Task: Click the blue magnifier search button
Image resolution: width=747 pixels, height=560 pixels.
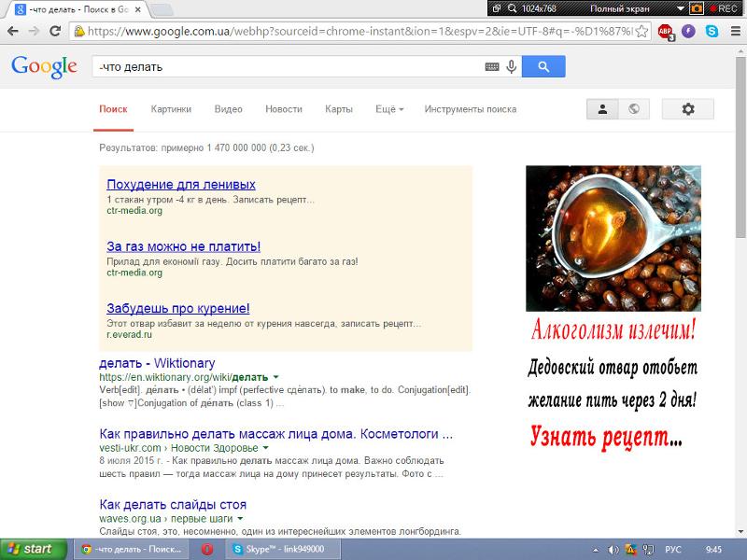Action: click(x=543, y=66)
